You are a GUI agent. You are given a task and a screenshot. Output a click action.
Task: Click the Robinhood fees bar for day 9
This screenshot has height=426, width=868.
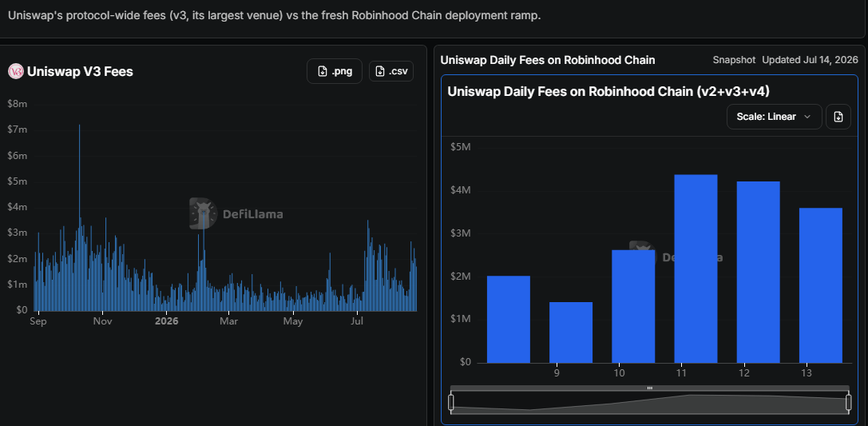click(x=571, y=332)
